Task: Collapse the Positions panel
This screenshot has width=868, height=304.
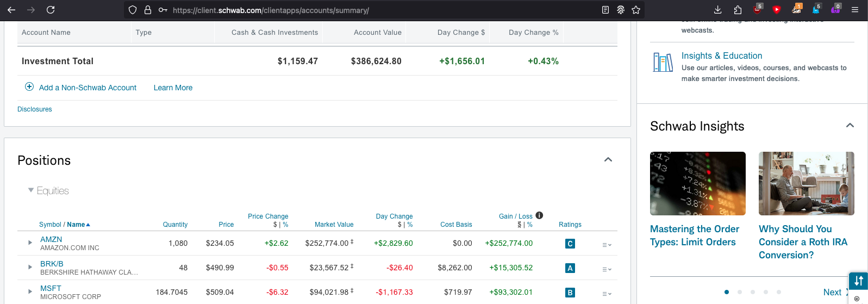Action: [x=608, y=159]
